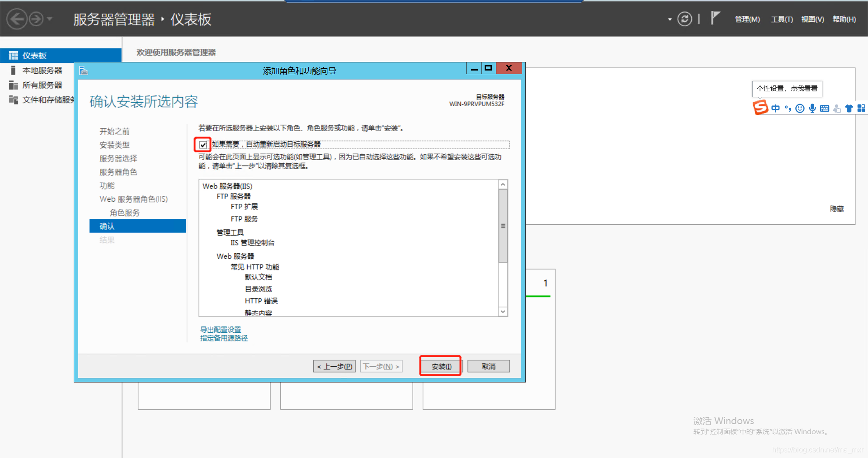This screenshot has width=868, height=458.
Task: Open the 管理(M) menu
Action: (x=747, y=19)
